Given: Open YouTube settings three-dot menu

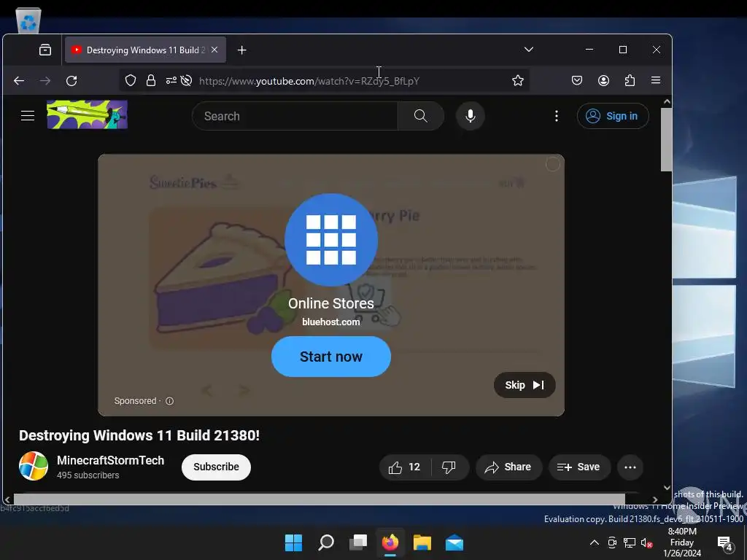Looking at the screenshot, I should click(557, 116).
